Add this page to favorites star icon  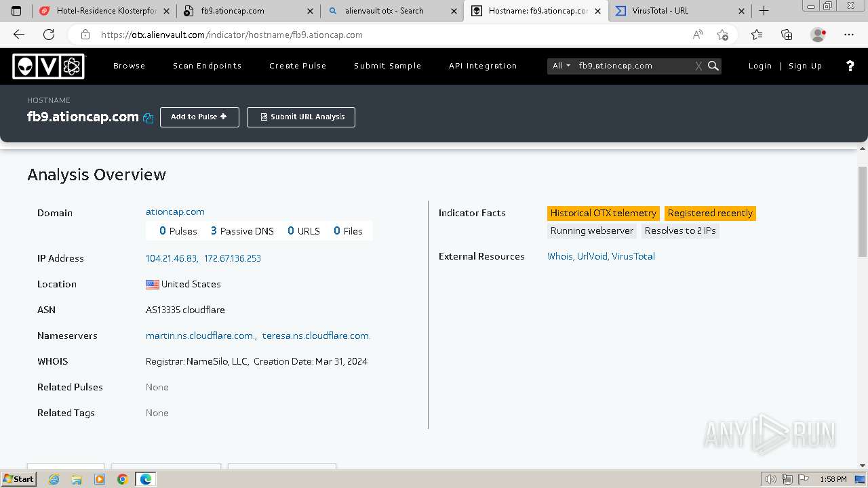click(x=722, y=35)
